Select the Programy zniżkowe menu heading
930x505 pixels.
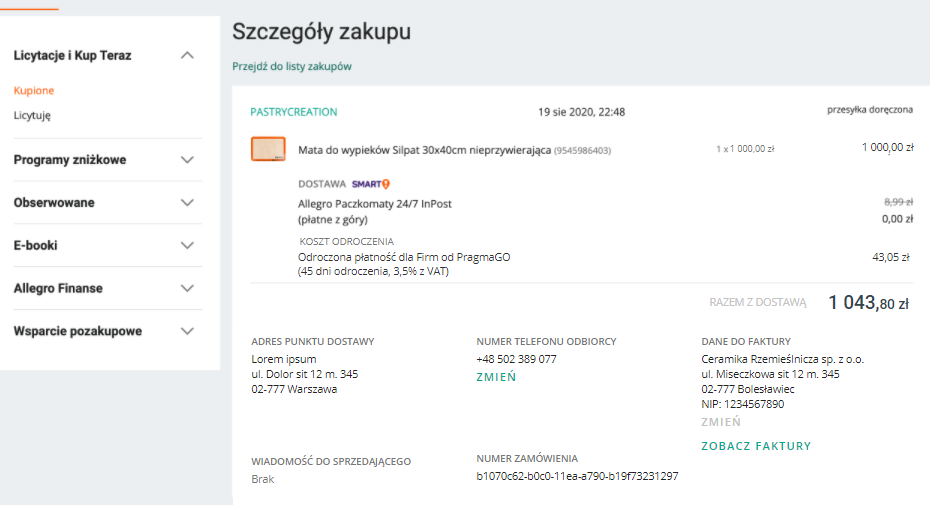[70, 160]
